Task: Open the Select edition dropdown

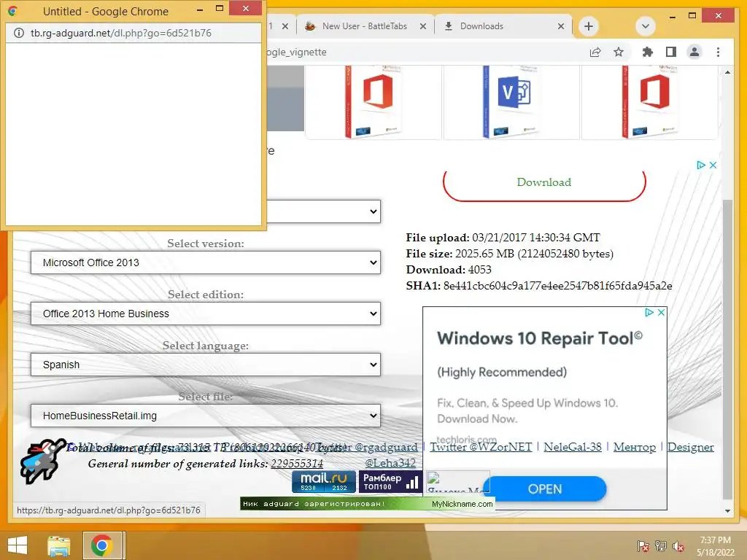Action: (205, 314)
